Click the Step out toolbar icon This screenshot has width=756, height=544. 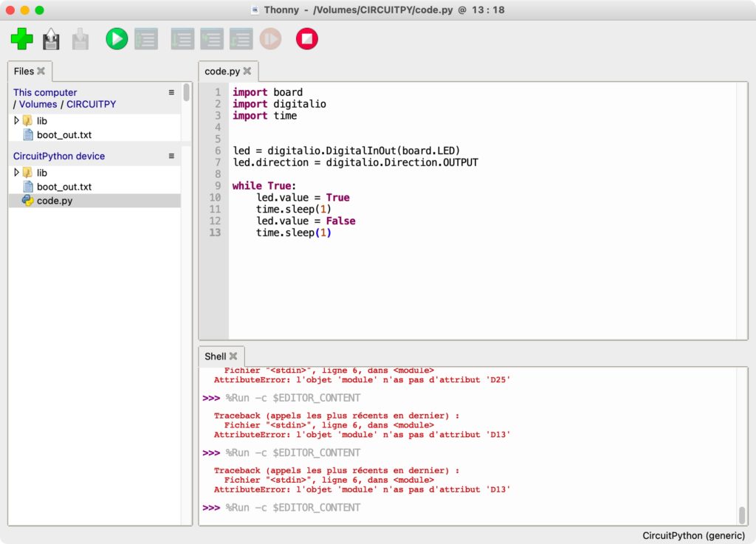pyautogui.click(x=241, y=39)
